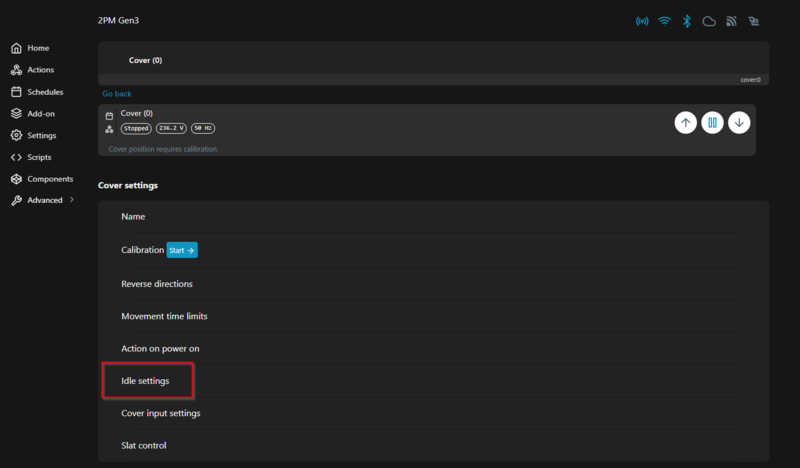Click the webhook icon under the cover calendar icon

pyautogui.click(x=109, y=129)
